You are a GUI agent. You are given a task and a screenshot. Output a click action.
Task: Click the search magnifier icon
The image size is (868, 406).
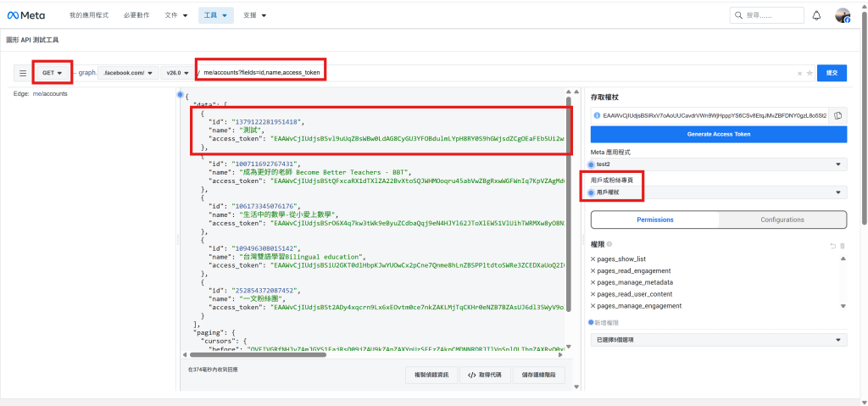tap(738, 15)
